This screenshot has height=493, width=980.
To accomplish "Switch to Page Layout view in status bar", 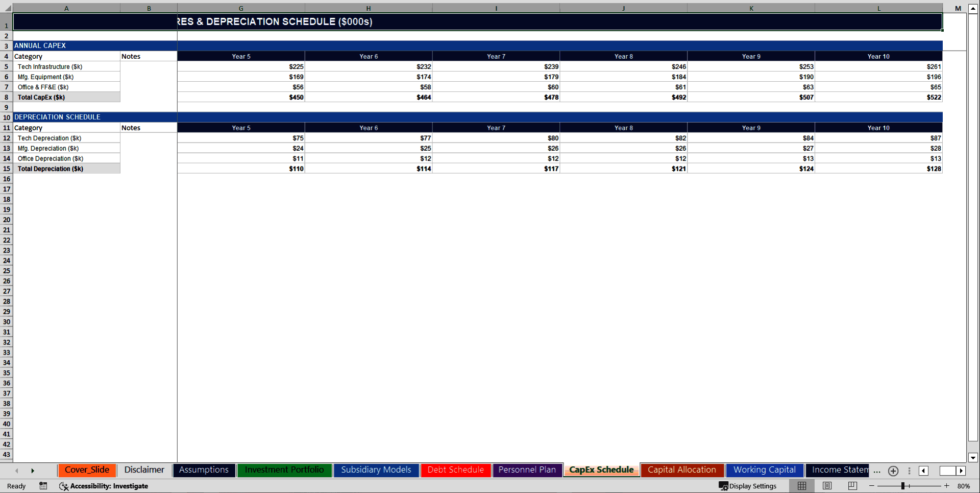I will [827, 486].
